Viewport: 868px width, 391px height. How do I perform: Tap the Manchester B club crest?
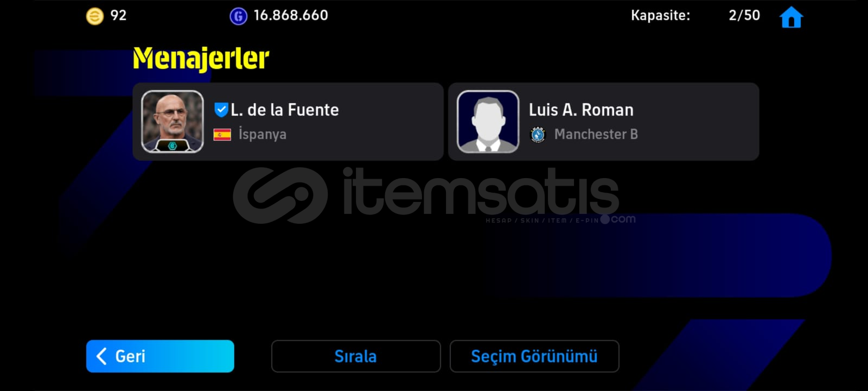coord(538,134)
